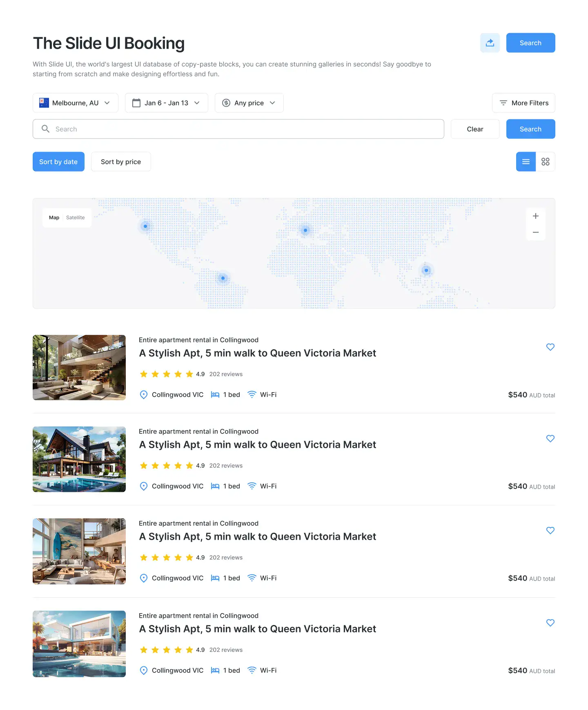Switch to list view
This screenshot has width=588, height=710.
[526, 162]
